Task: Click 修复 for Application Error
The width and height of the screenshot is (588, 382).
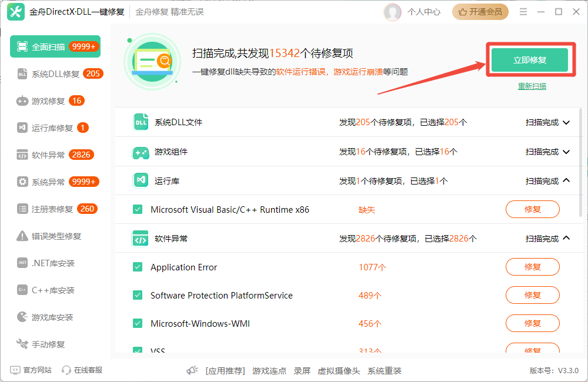Action: tap(533, 267)
